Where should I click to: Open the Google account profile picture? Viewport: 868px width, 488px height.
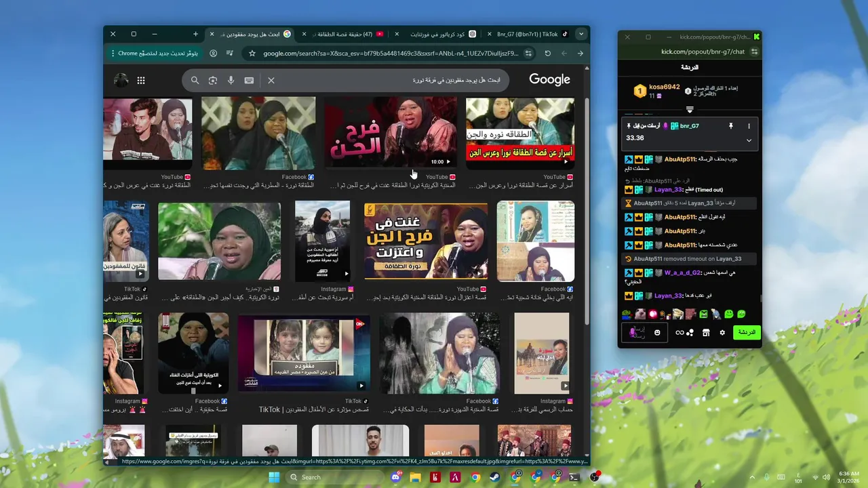121,81
